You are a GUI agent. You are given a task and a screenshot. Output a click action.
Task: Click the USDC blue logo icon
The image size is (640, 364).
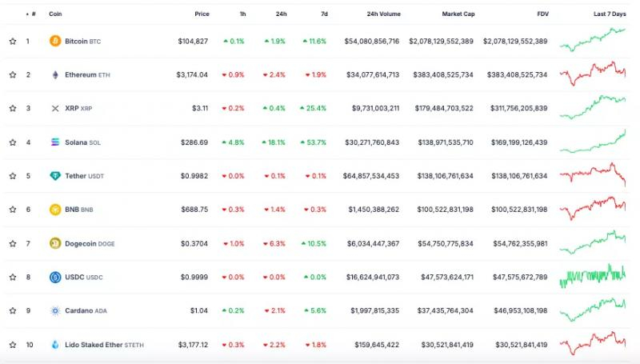coord(55,277)
